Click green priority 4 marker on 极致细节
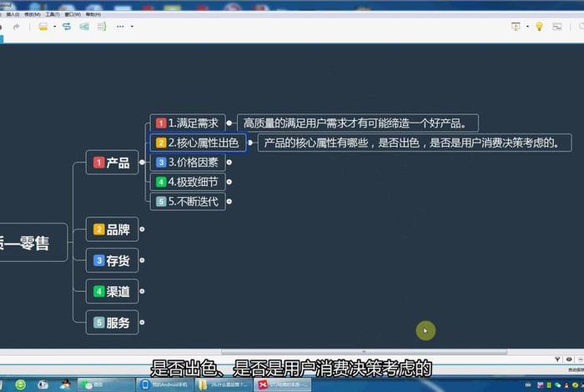This screenshot has height=392, width=584. coord(161,182)
